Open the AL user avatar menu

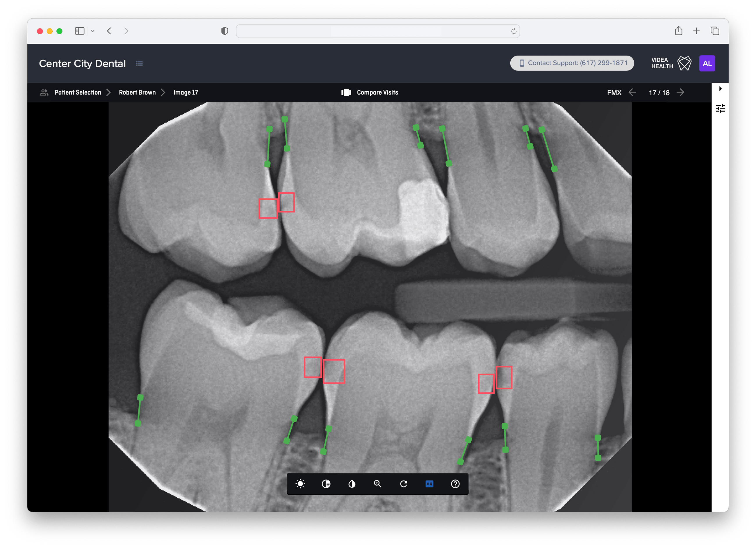click(x=707, y=63)
